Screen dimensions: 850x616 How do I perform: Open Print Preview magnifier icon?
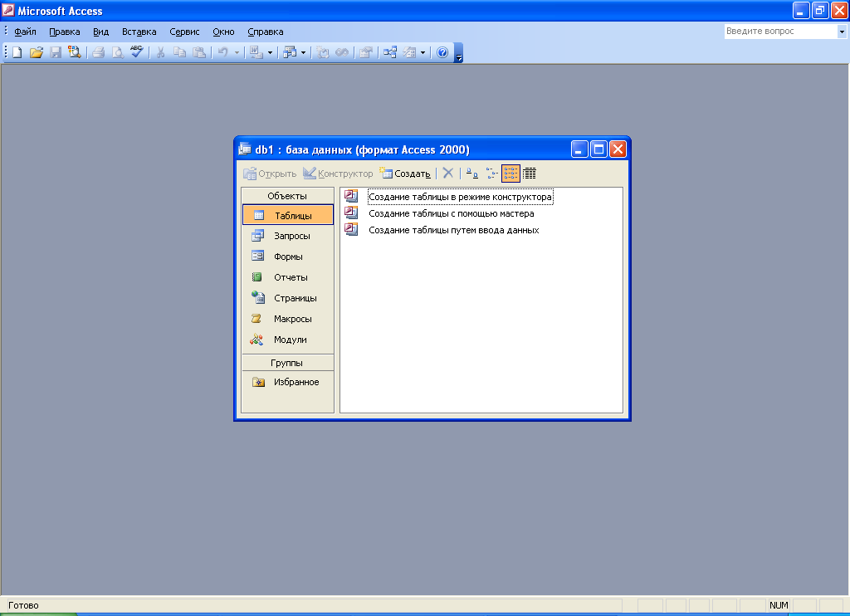click(x=117, y=52)
